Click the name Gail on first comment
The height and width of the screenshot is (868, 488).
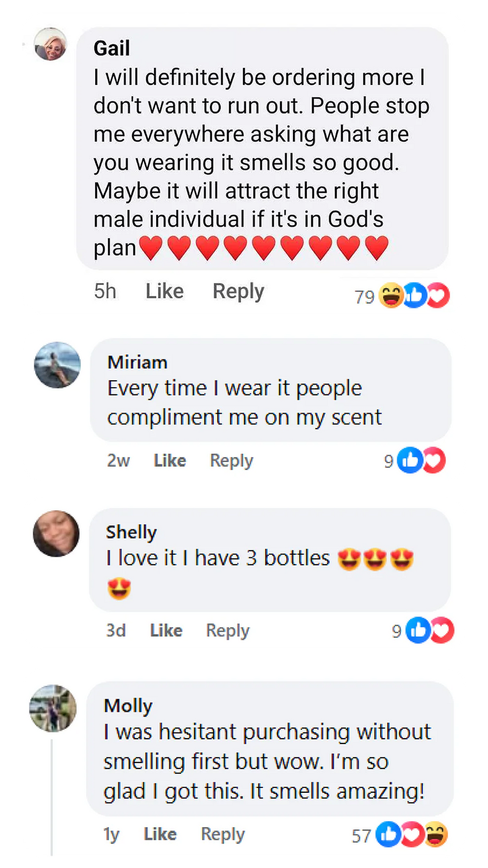pos(112,48)
